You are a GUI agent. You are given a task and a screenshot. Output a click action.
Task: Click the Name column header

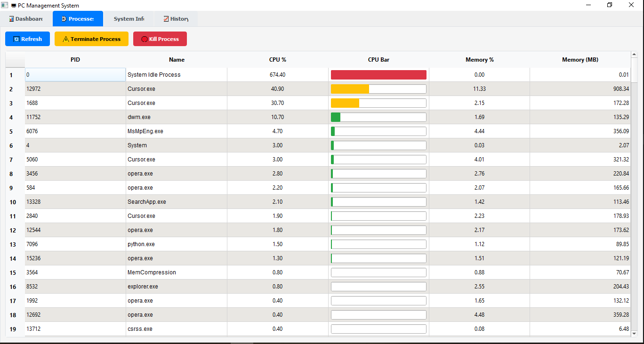click(177, 60)
